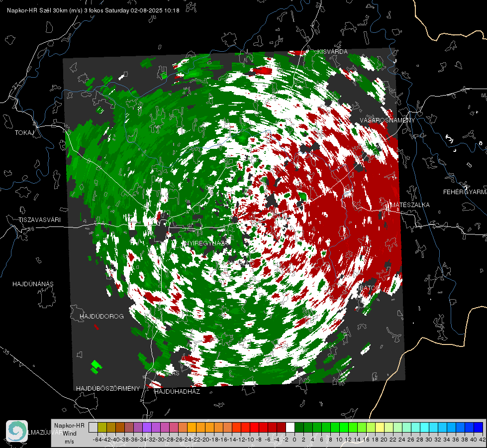Select the KISVÁRDA city label
Image resolution: width=487 pixels, height=448 pixels.
coord(332,52)
